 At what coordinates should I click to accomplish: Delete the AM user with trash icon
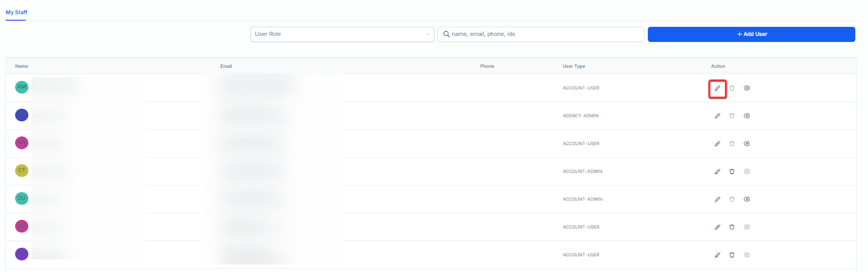732,88
